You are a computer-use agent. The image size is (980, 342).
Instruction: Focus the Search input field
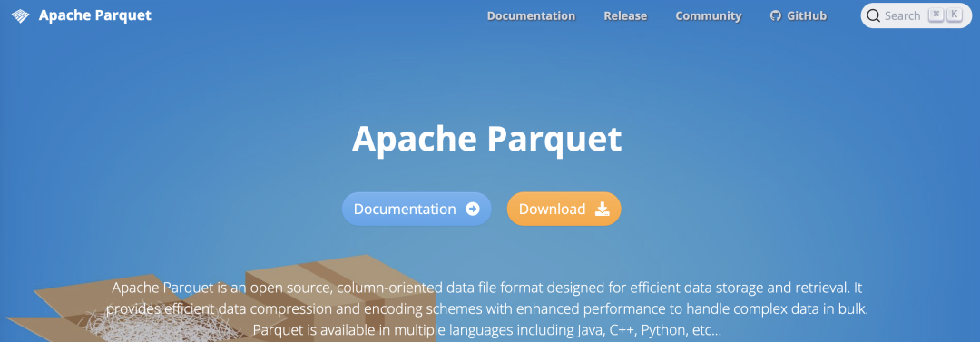[916, 15]
